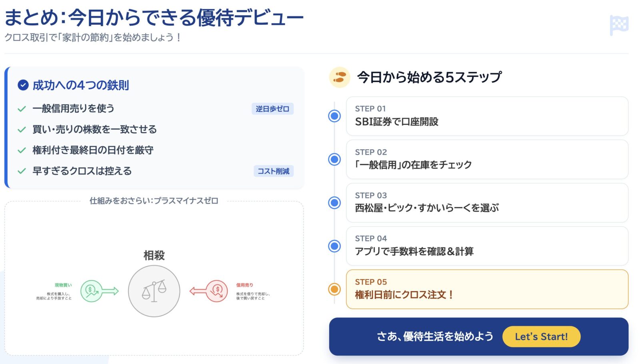Click the blue check badge beside 成功への4つの鉄則

[x=23, y=85]
